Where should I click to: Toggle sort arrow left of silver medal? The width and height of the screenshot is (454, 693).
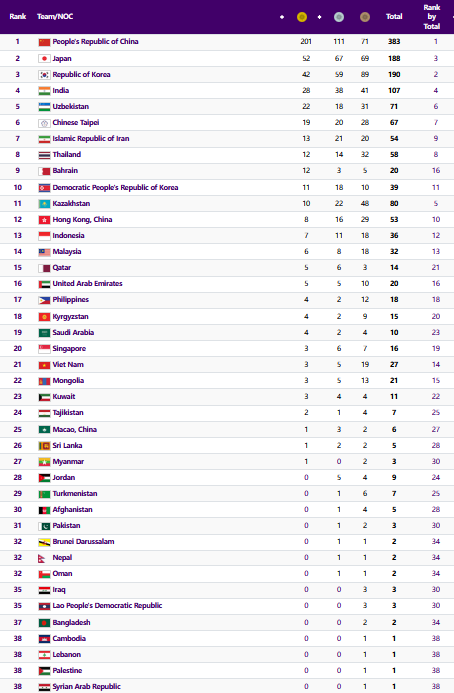tap(319, 17)
